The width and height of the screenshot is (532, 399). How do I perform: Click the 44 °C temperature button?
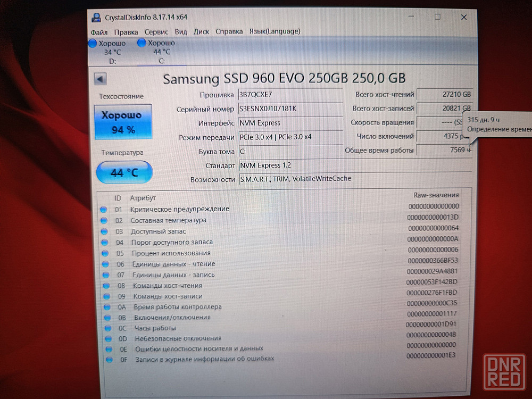124,173
